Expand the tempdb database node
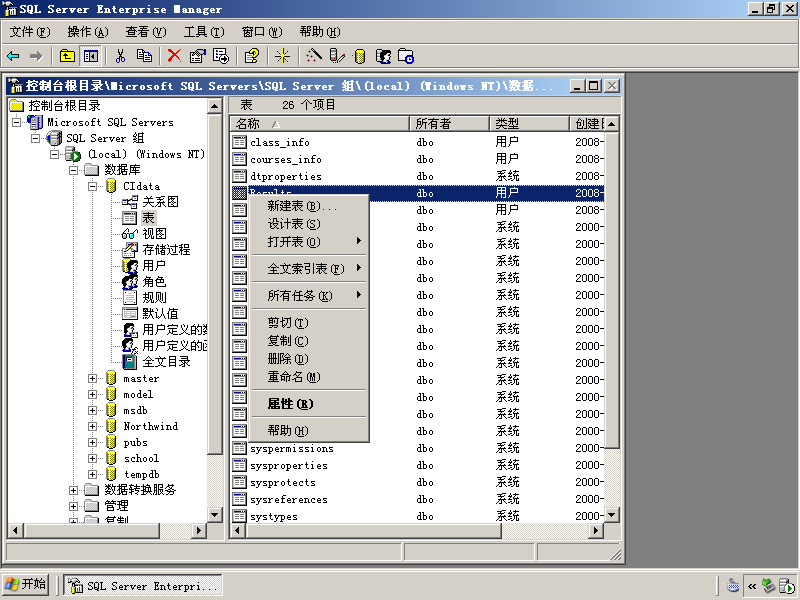Viewport: 800px width, 600px height. (x=92, y=474)
